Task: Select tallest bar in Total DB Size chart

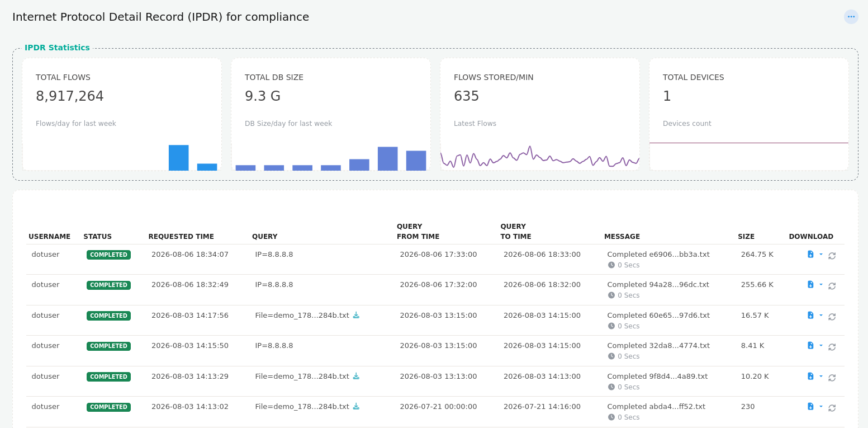Action: click(x=388, y=158)
